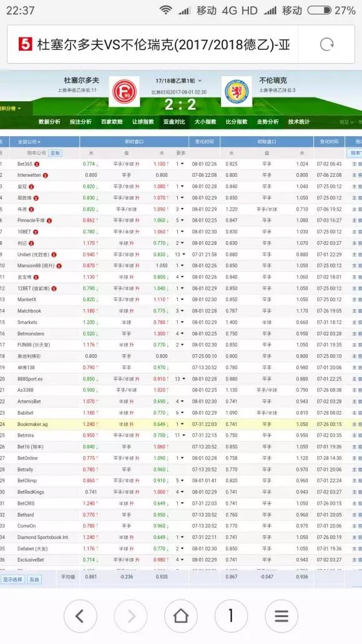The height and width of the screenshot is (644, 362).
Task: Click the 初始盘口 column header
Action: click(x=267, y=142)
